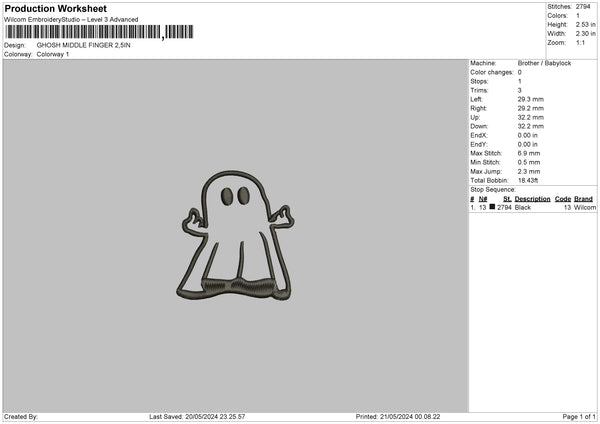Click the Brand column header
600x424 pixels.
click(583, 199)
